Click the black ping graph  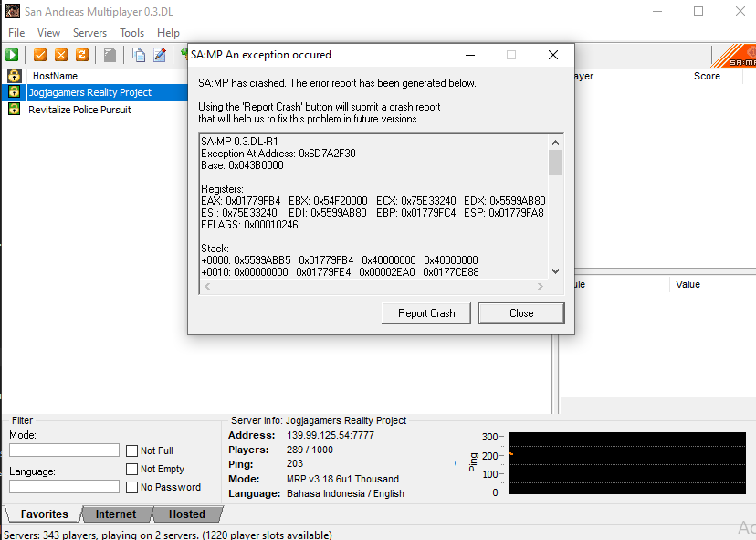[626, 463]
